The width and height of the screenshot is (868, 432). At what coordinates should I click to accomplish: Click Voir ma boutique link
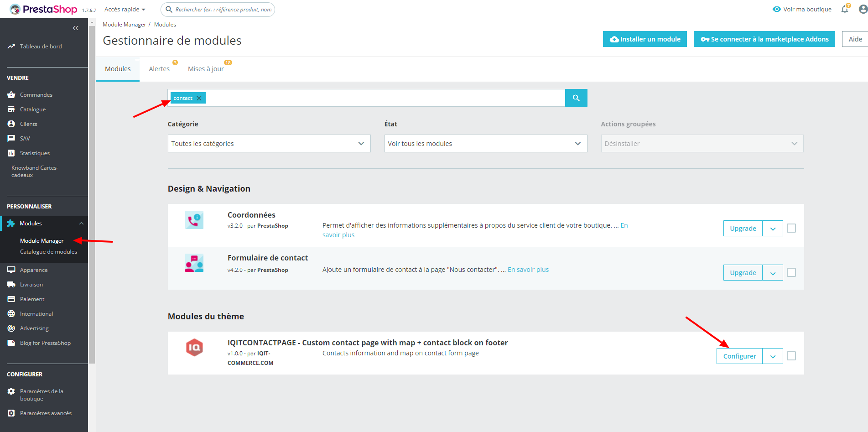pyautogui.click(x=807, y=9)
